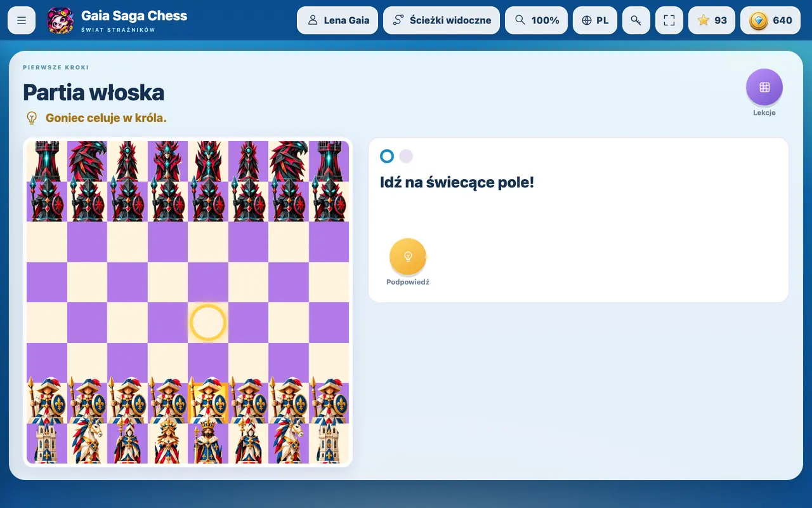Select the white queen piece
This screenshot has height=508, width=812.
pos(168,443)
